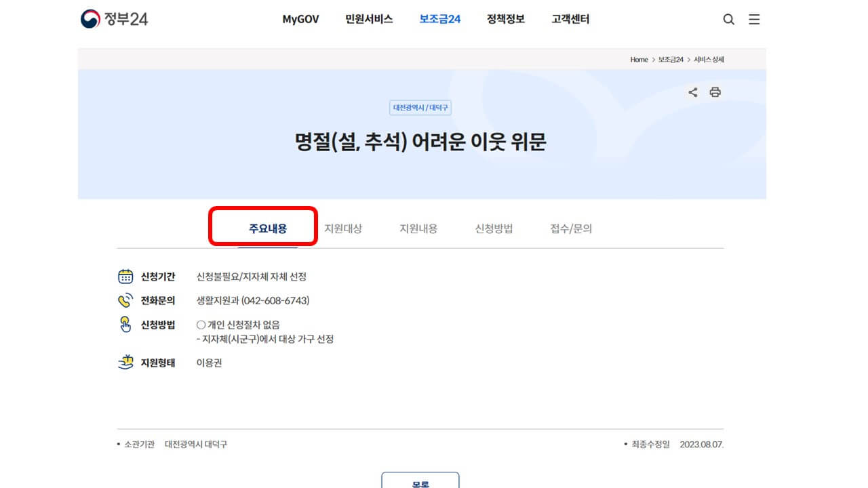Open the 민원서비스 menu
The image size is (868, 488).
(369, 20)
